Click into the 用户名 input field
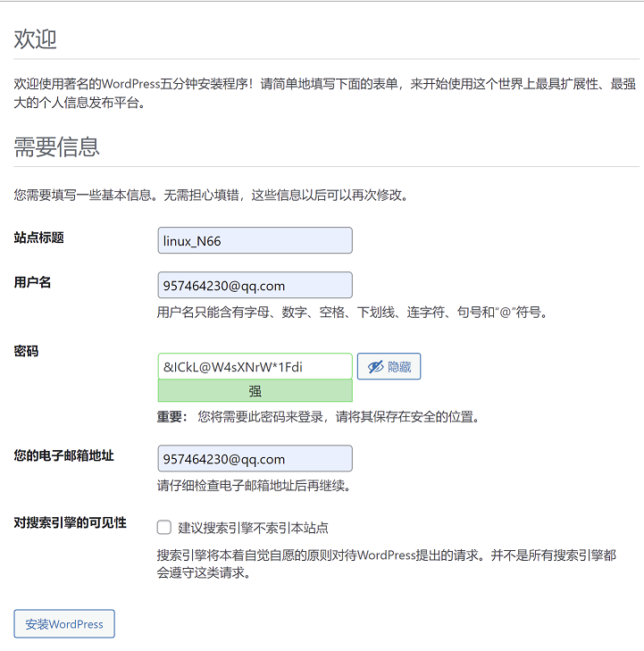 (255, 286)
